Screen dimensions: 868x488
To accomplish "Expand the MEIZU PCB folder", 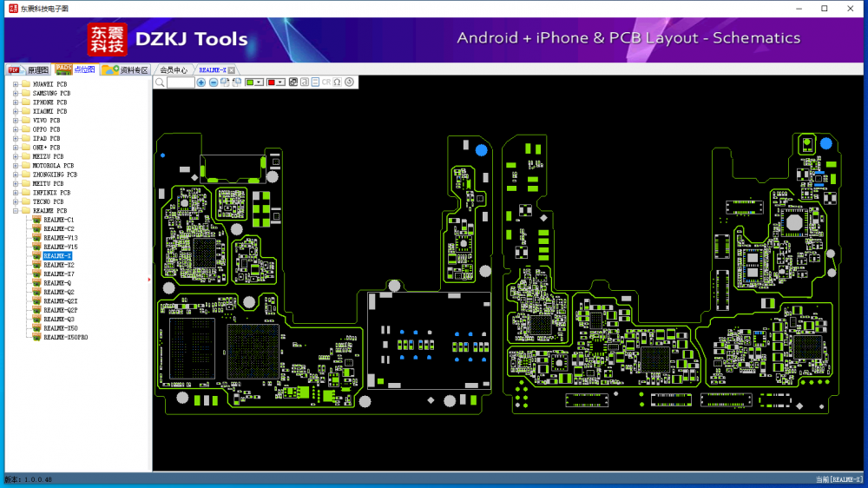I will pos(16,157).
